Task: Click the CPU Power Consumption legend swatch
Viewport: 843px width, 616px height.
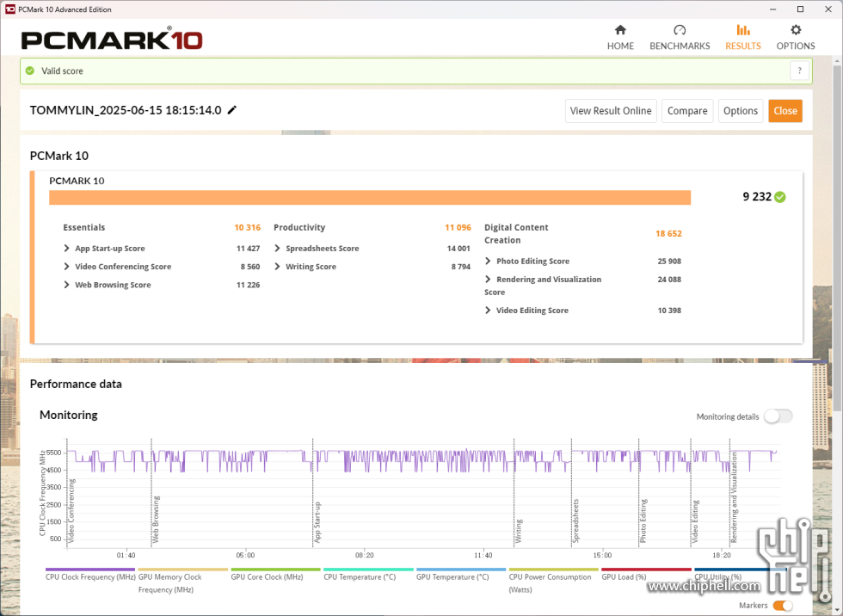Action: [x=554, y=570]
